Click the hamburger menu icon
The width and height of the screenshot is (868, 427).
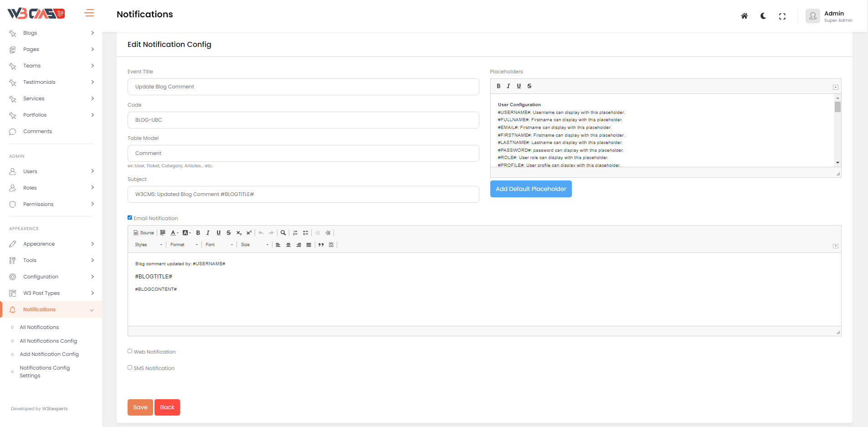click(x=89, y=13)
